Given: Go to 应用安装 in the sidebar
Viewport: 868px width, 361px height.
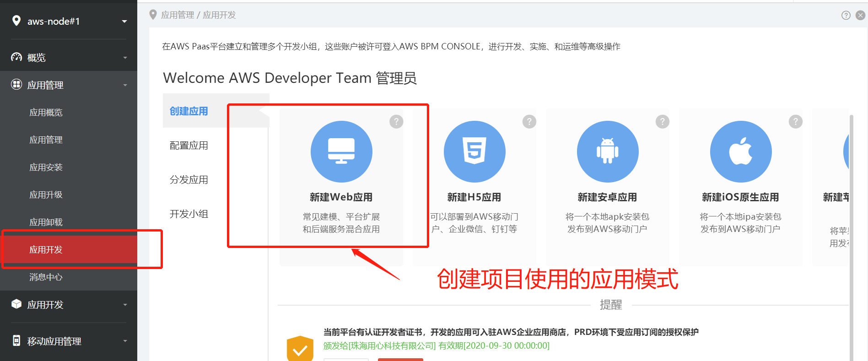Looking at the screenshot, I should coord(46,167).
